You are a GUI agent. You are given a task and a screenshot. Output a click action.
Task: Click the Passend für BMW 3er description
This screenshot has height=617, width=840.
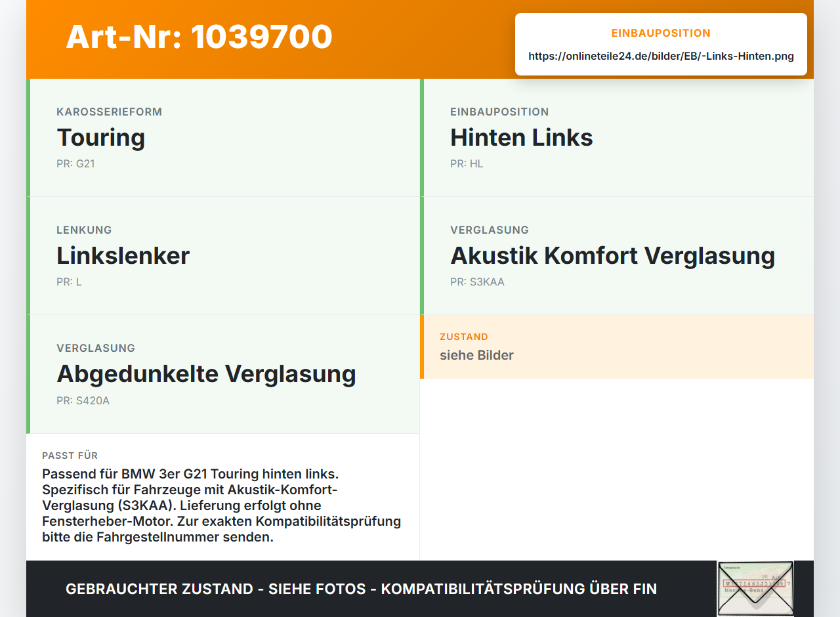pos(222,505)
